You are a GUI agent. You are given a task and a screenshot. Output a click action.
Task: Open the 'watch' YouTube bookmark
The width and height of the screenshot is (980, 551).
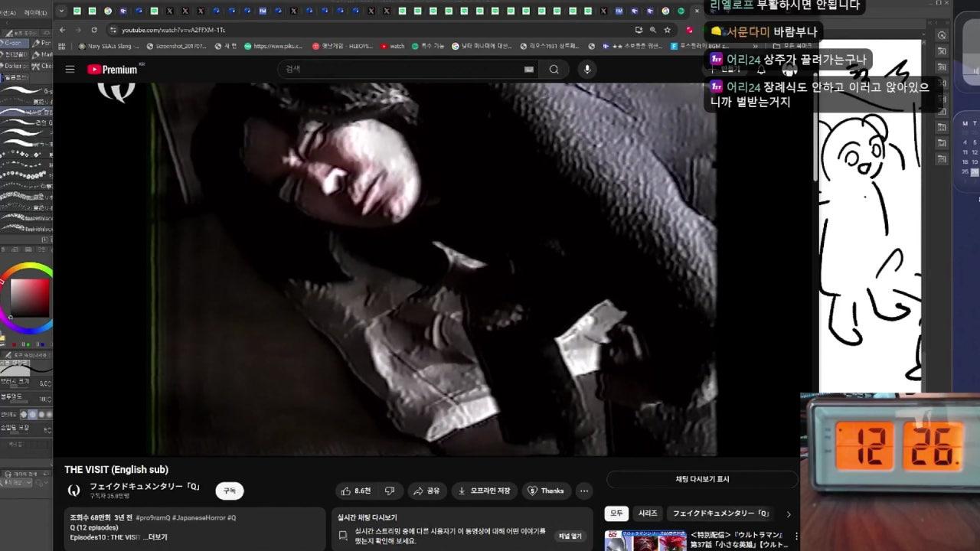click(393, 46)
